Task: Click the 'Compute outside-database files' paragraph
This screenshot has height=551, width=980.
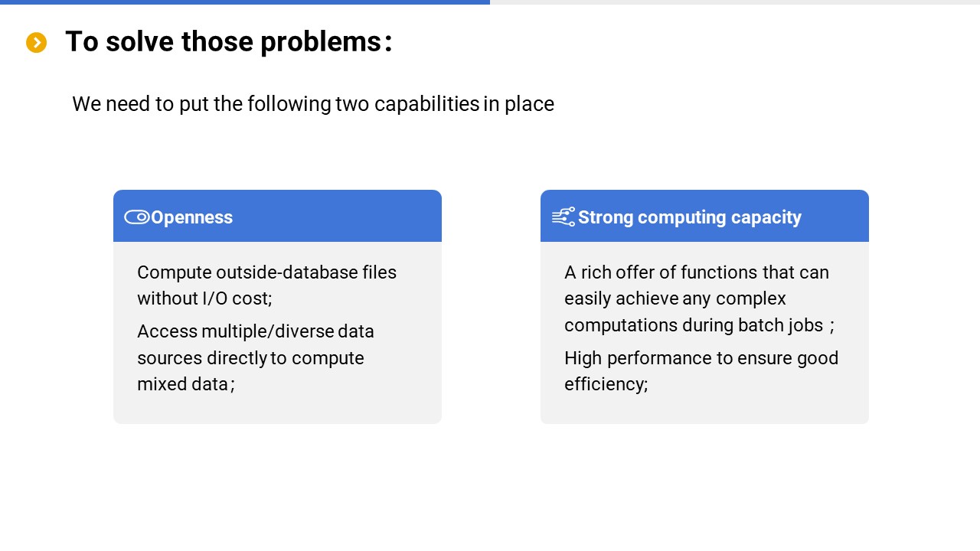Action: tap(266, 285)
